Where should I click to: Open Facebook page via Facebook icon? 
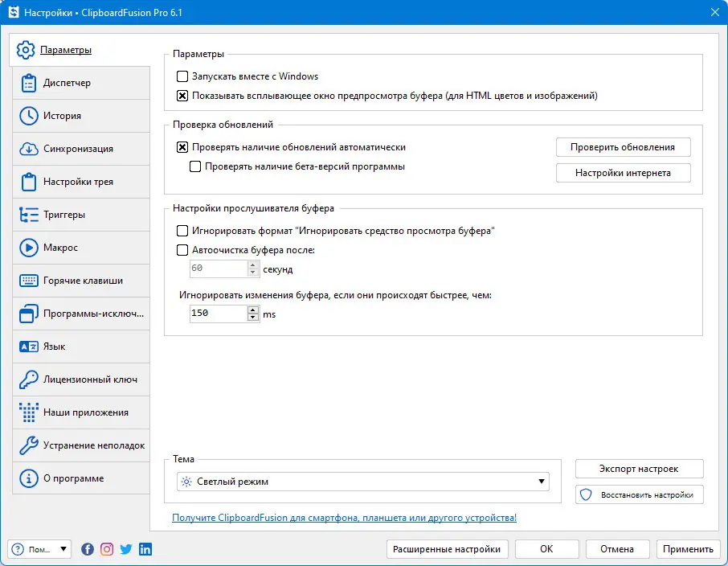87,549
